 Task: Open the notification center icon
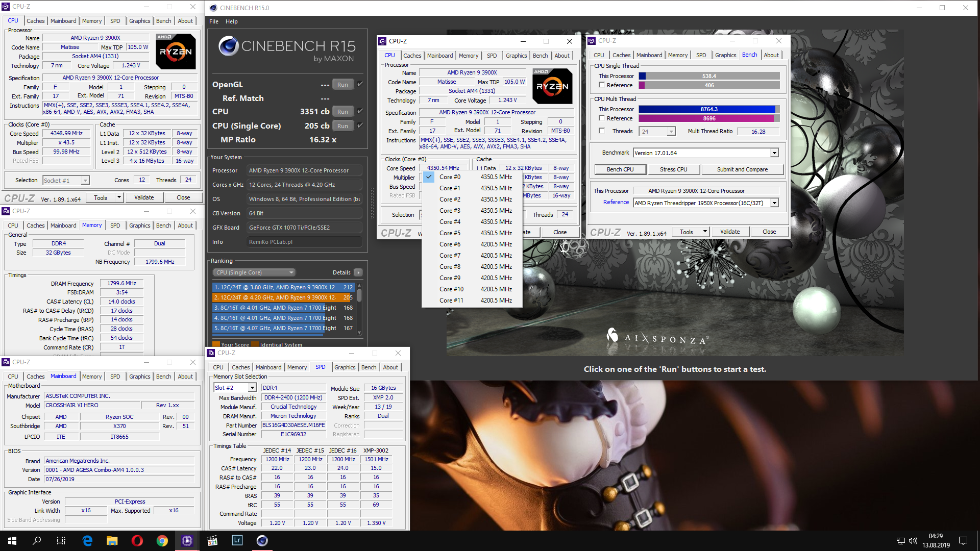963,541
